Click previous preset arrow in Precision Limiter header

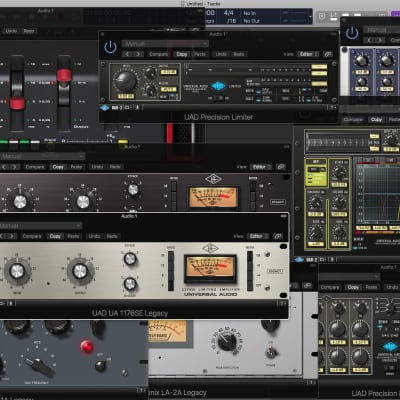pos(127,54)
